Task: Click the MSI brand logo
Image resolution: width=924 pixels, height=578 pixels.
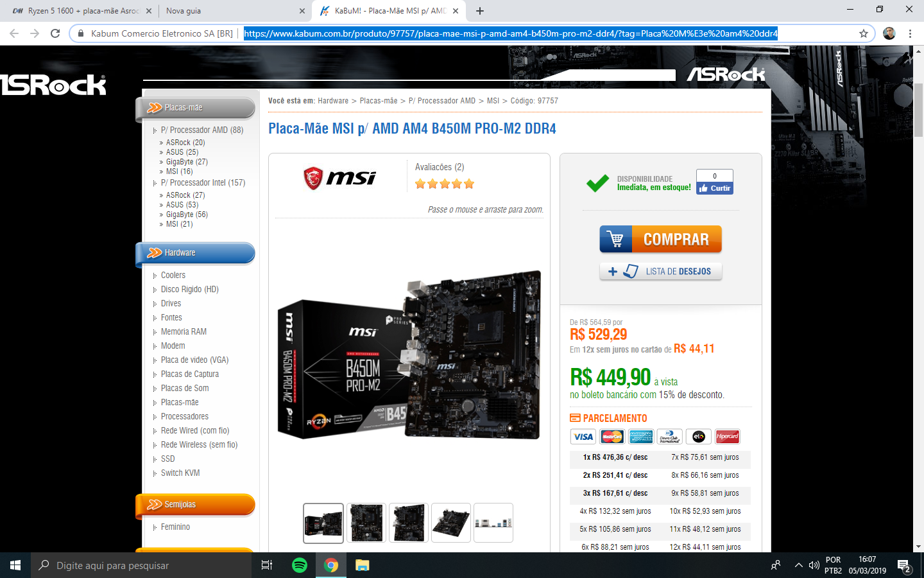Action: coord(339,178)
